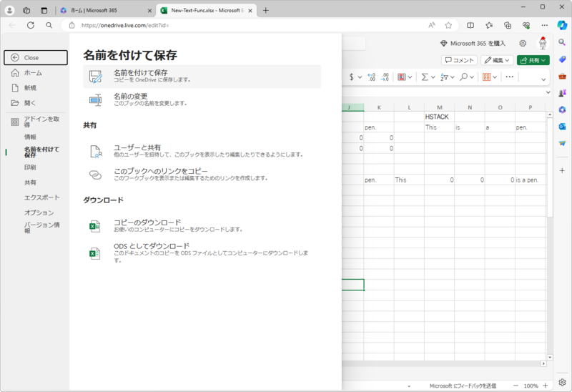Open the Copilot icon in Edge
572x392 pixels.
click(x=562, y=25)
